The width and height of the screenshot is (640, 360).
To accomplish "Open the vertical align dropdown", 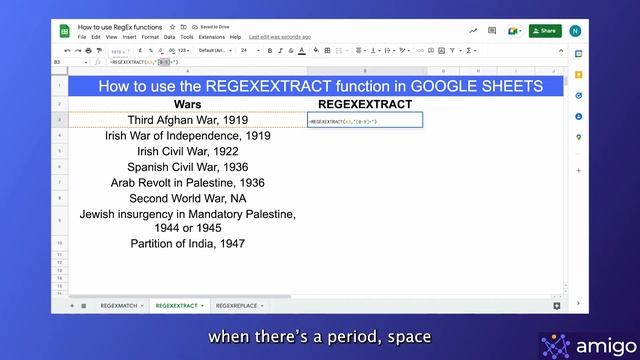I will tap(375, 51).
